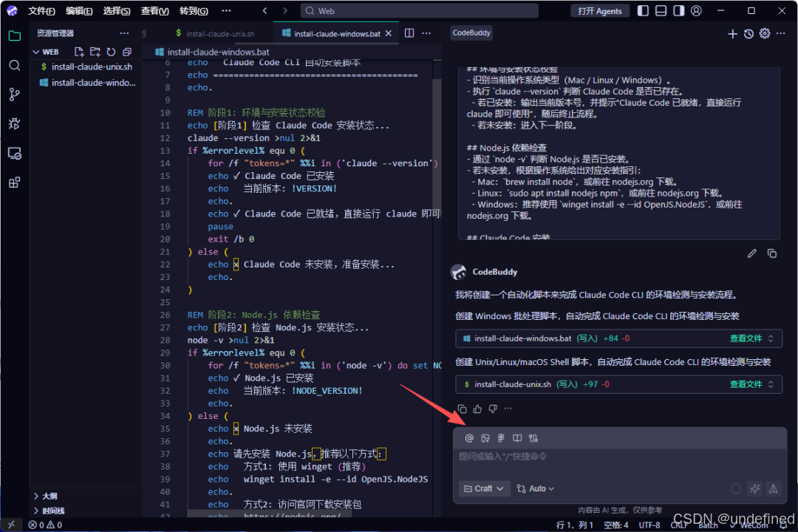Go back in navigation history
The image size is (798, 532).
click(x=265, y=10)
